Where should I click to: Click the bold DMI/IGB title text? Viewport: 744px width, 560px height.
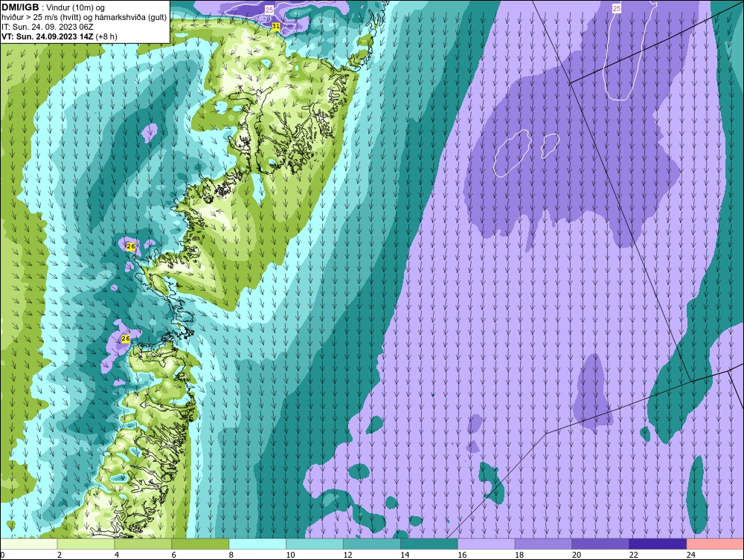20,7
